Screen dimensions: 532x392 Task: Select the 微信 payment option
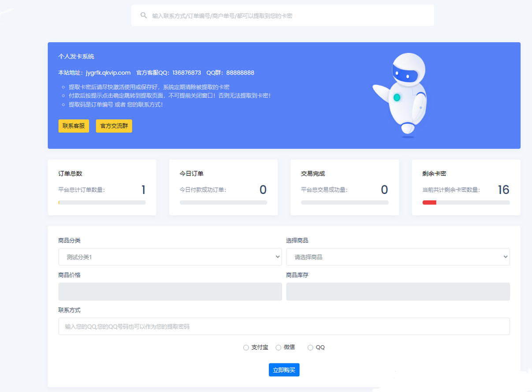pos(278,347)
